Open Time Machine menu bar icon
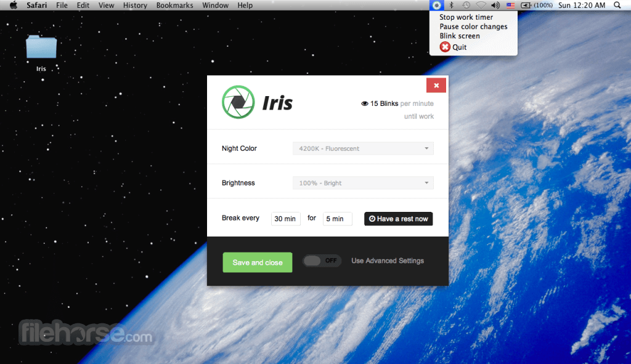 466,5
